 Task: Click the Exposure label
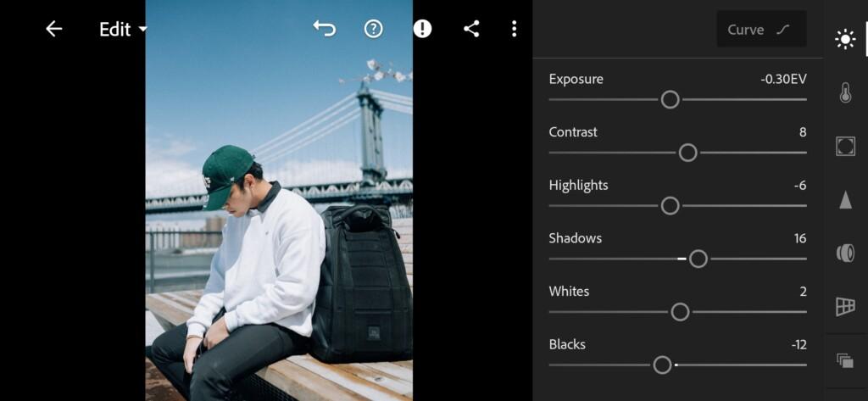(x=576, y=79)
